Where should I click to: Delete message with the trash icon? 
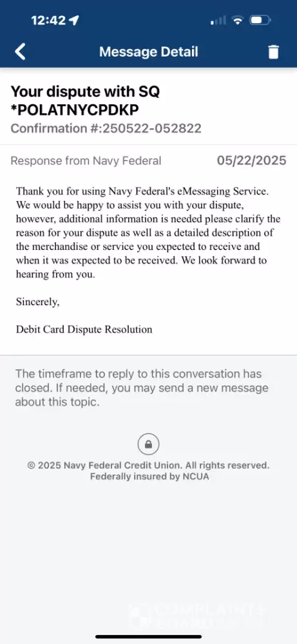tap(273, 52)
